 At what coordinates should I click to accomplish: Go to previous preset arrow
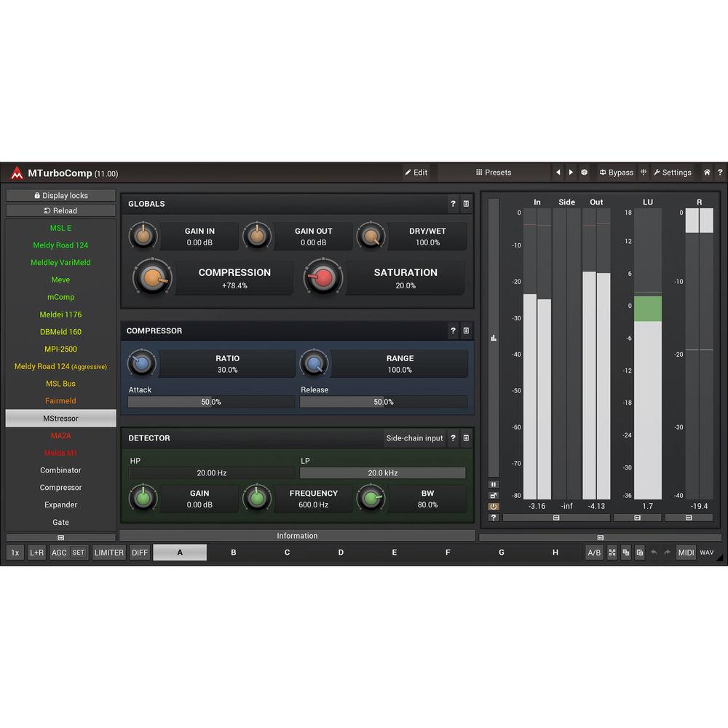click(558, 173)
